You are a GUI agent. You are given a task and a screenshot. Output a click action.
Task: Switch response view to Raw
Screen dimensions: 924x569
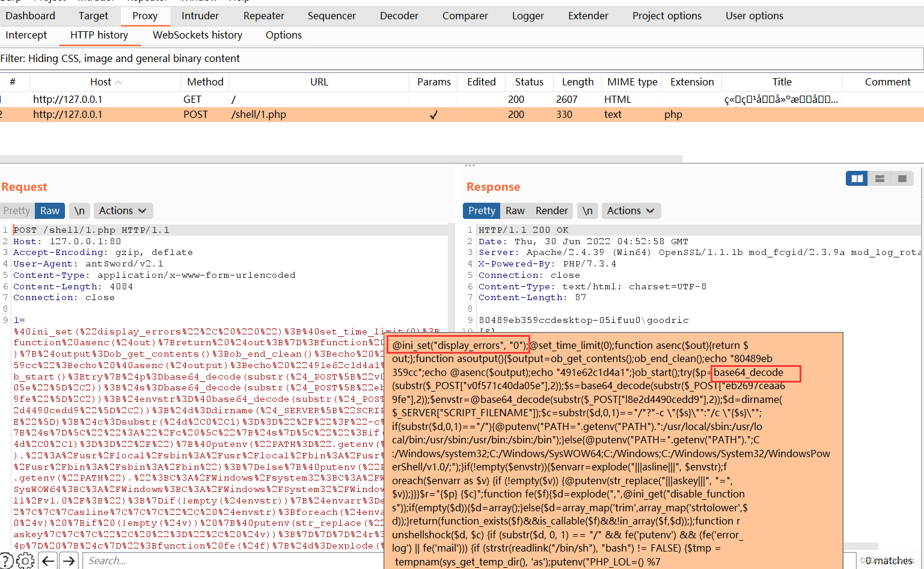(515, 211)
